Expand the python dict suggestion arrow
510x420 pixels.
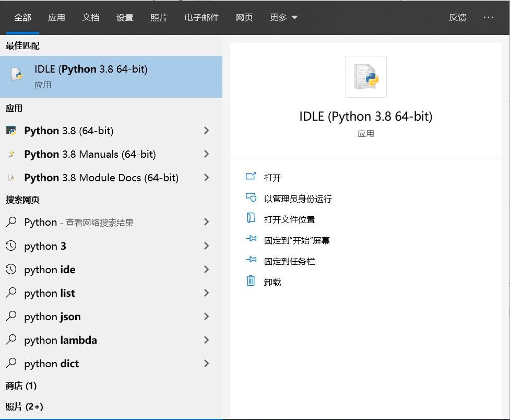(x=206, y=363)
